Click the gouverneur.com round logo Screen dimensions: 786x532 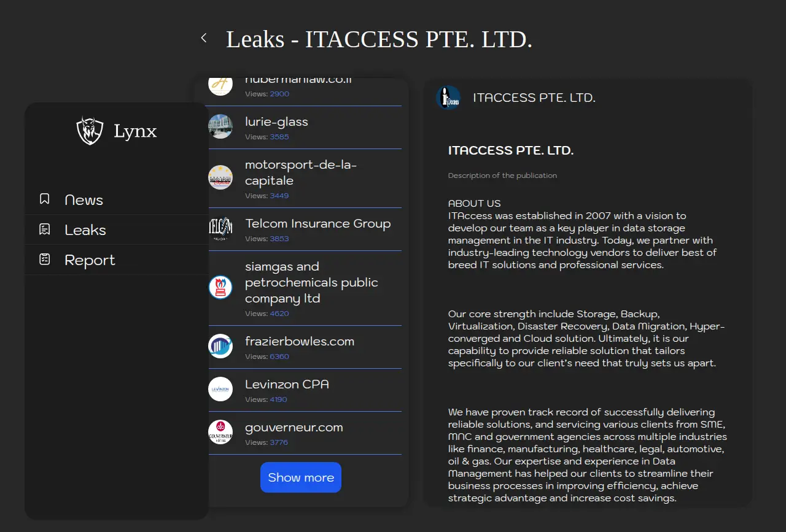(x=220, y=432)
